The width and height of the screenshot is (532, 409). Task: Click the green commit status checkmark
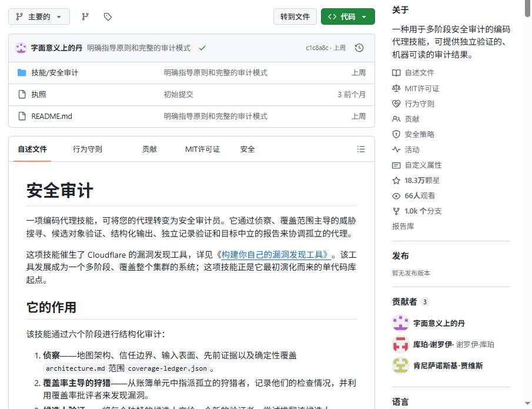[x=202, y=48]
